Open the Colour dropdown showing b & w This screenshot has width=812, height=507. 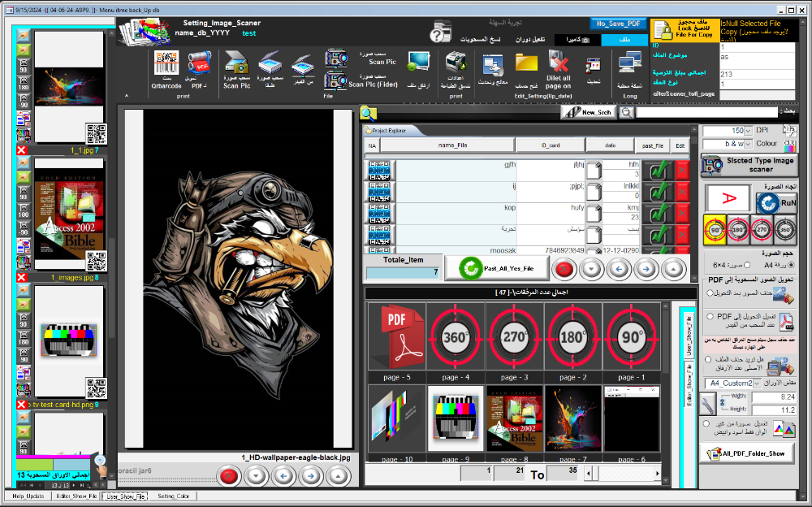(747, 144)
